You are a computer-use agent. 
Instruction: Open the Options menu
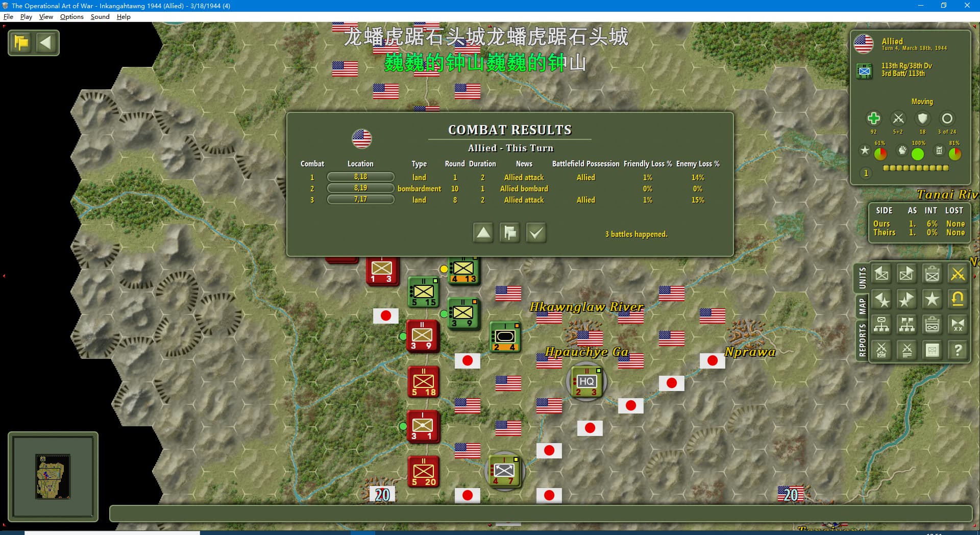pyautogui.click(x=71, y=16)
